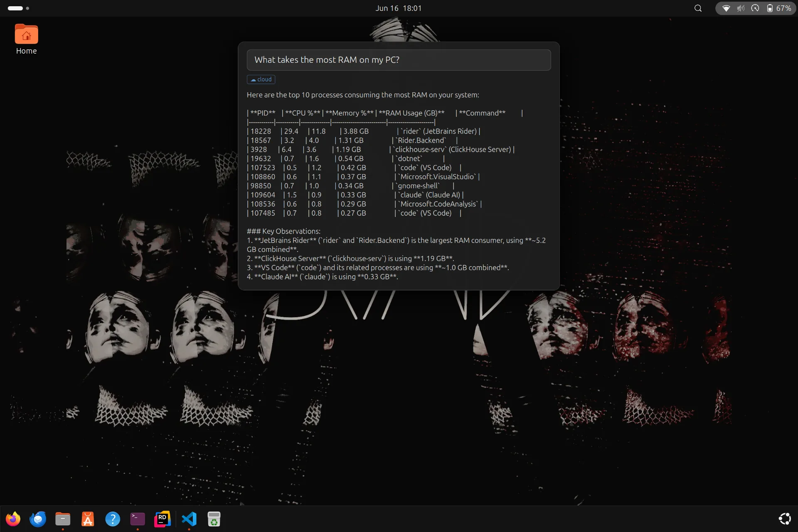
Task: Click the VS Code ~1.0 GB combined observation
Action: tap(378, 268)
